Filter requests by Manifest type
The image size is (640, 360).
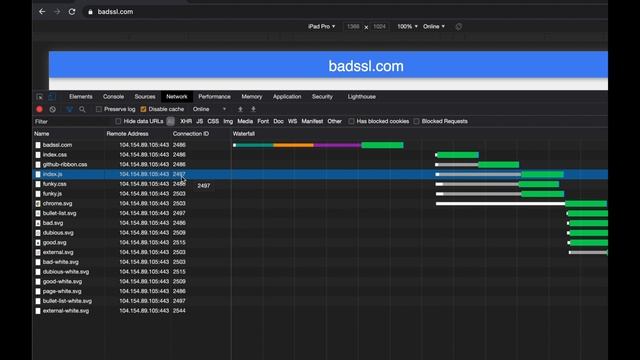(312, 121)
